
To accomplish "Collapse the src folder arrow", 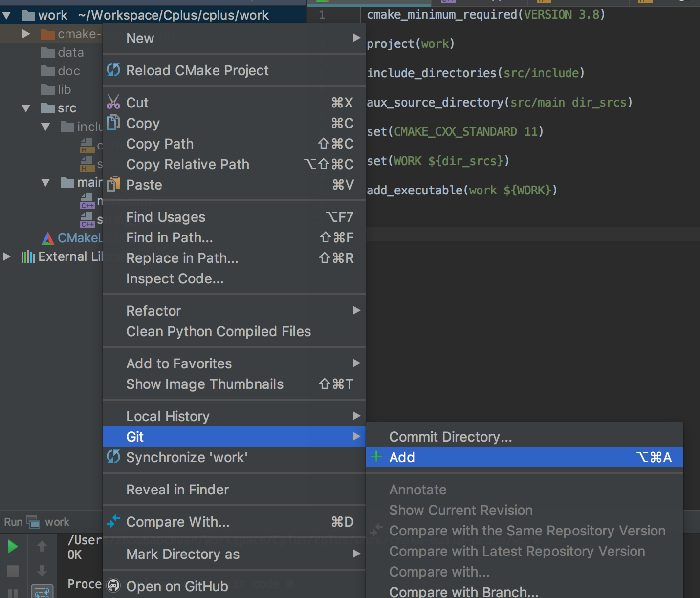I will point(26,108).
